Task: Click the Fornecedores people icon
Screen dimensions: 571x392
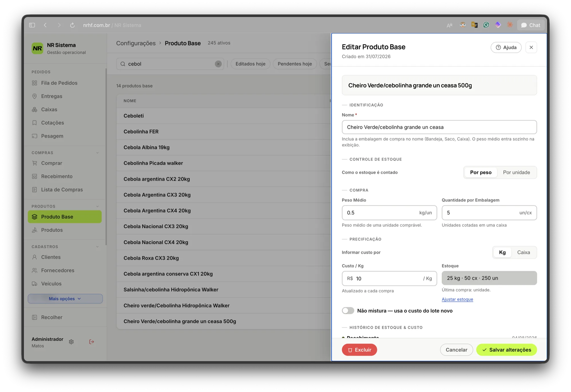Action: pyautogui.click(x=35, y=270)
